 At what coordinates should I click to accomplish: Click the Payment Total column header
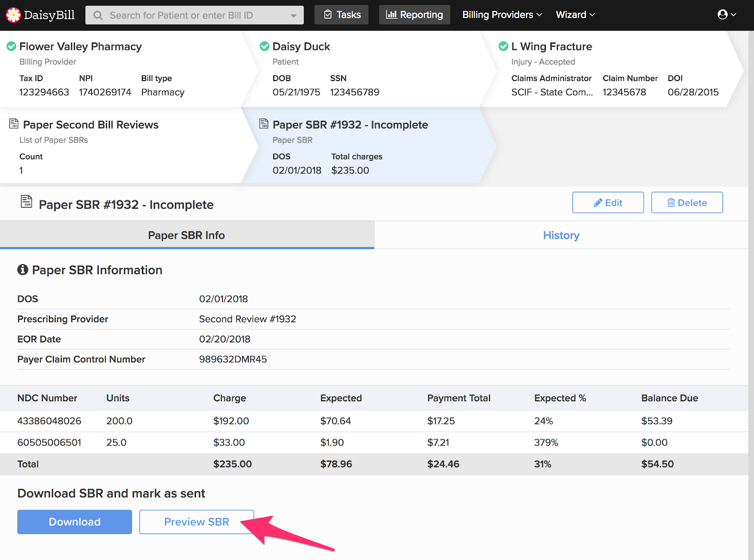tap(459, 398)
